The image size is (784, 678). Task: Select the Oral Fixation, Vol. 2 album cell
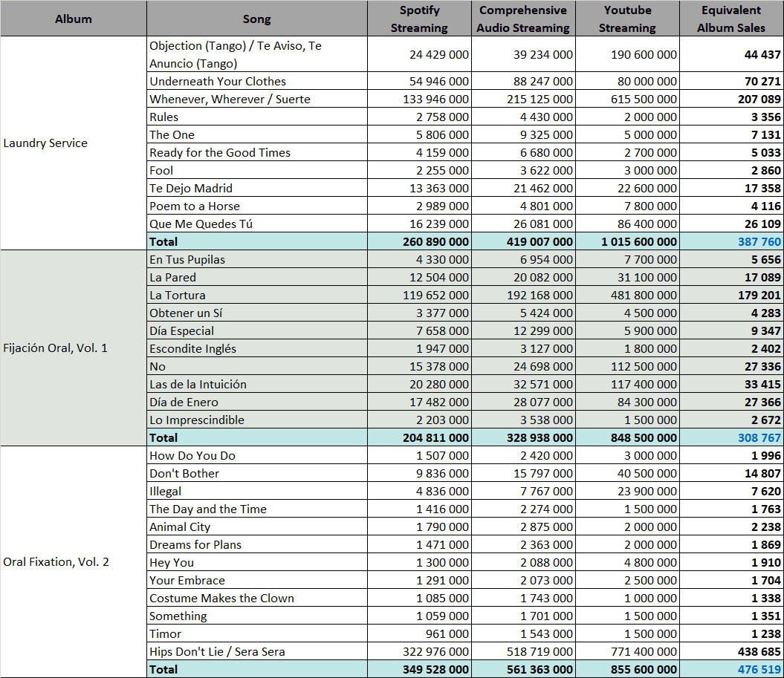click(x=74, y=562)
